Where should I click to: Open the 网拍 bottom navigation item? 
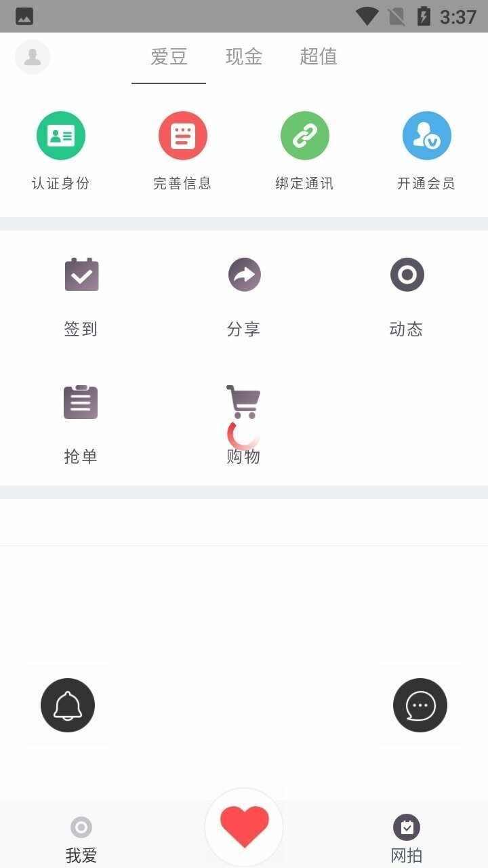407,840
